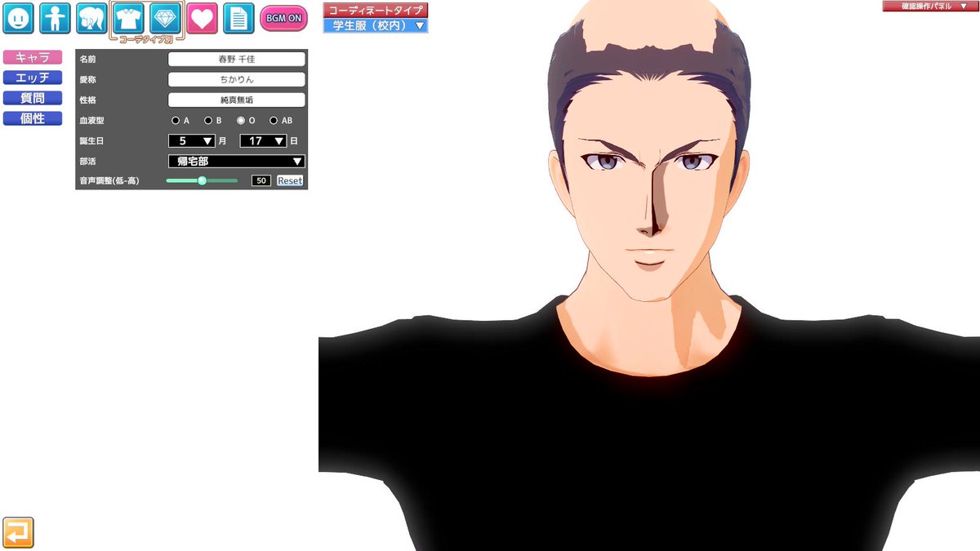Open the body editing category icon
Image resolution: width=980 pixels, height=551 pixels.
pos(55,18)
